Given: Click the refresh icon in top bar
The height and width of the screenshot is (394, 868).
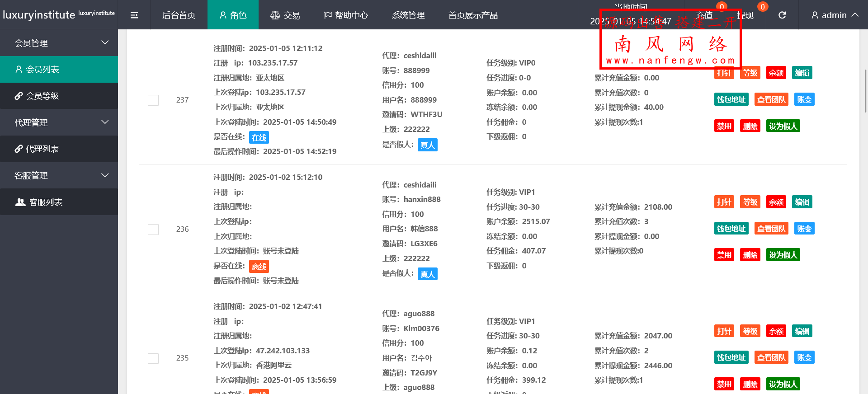Looking at the screenshot, I should tap(782, 15).
